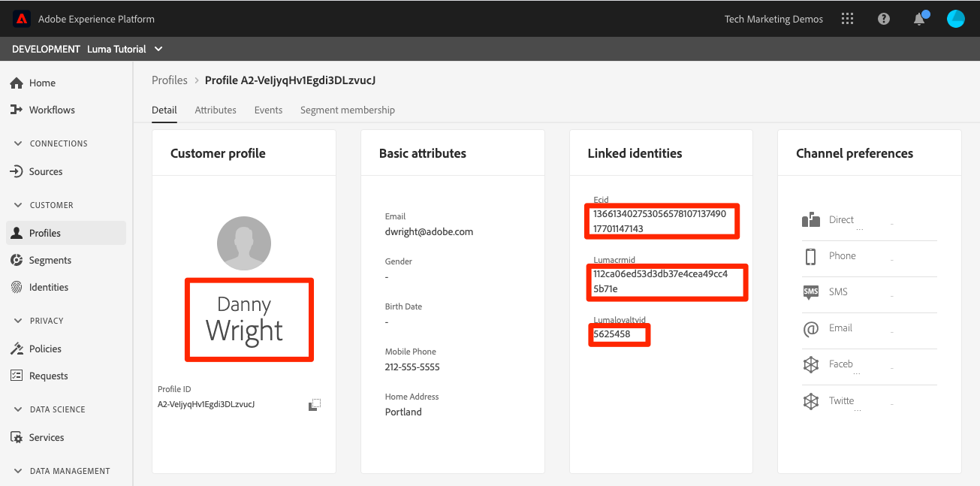980x486 pixels.
Task: Collapse the CUSTOMER section
Action: (19, 205)
